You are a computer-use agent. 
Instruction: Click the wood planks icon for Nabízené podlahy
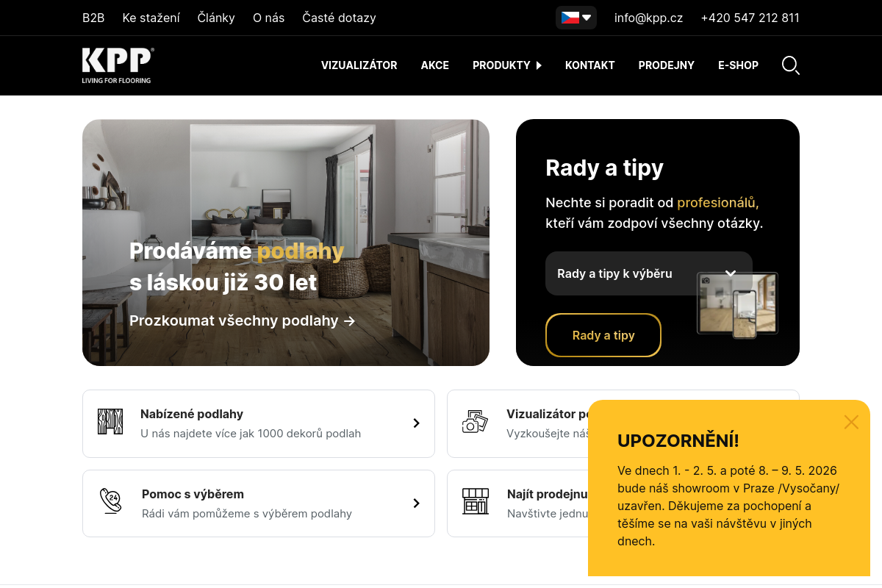click(x=110, y=422)
